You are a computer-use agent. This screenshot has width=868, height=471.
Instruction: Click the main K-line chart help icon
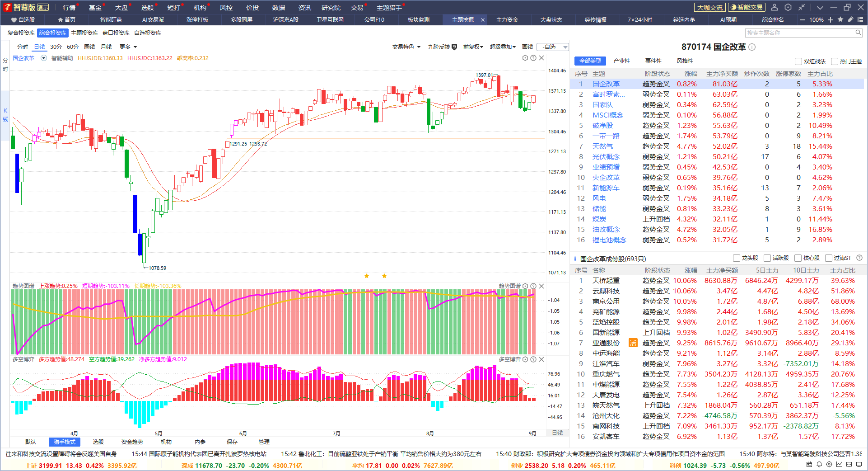point(533,58)
